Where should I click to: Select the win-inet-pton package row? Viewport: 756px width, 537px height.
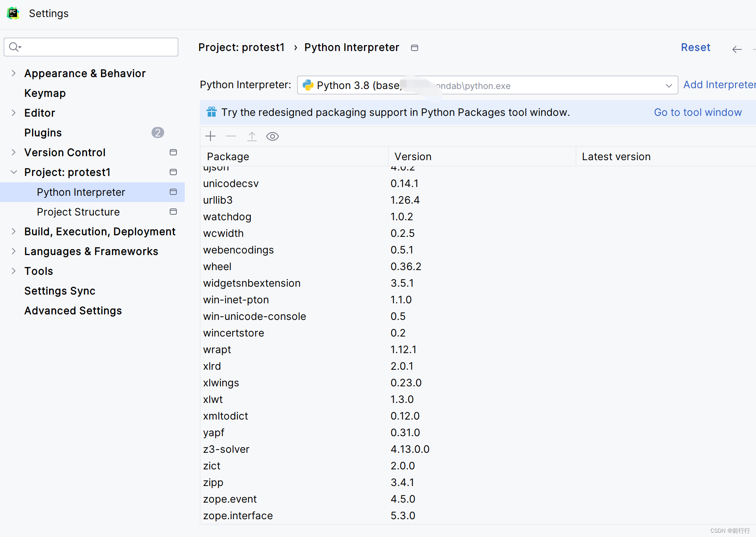point(478,300)
